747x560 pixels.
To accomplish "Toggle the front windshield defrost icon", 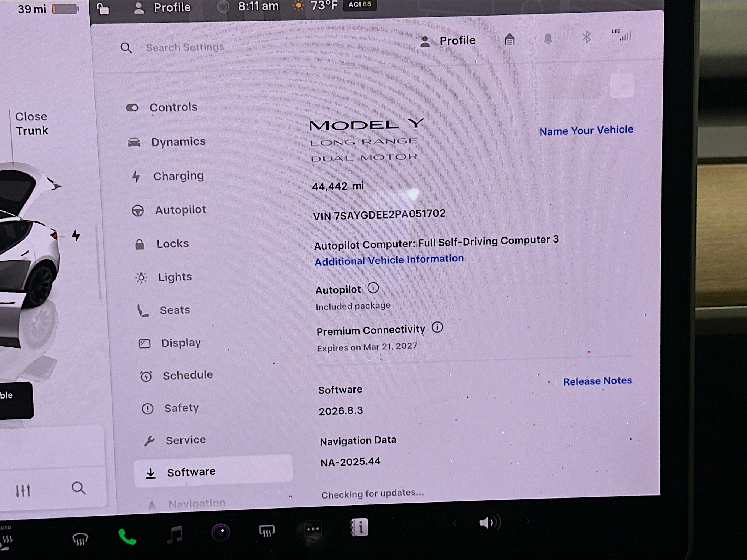I will point(80,539).
